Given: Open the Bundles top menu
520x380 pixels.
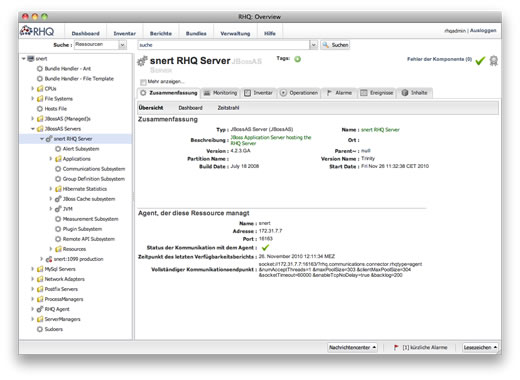Looking at the screenshot, I should coord(196,33).
